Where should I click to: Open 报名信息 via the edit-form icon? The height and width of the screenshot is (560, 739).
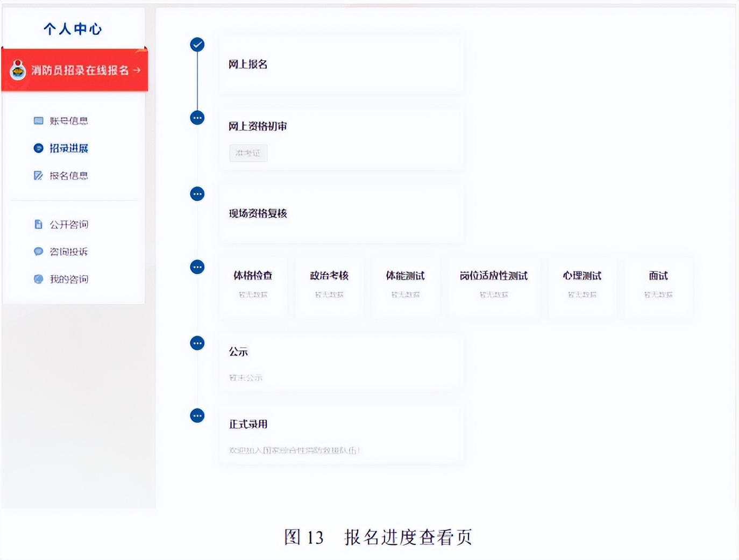[38, 175]
